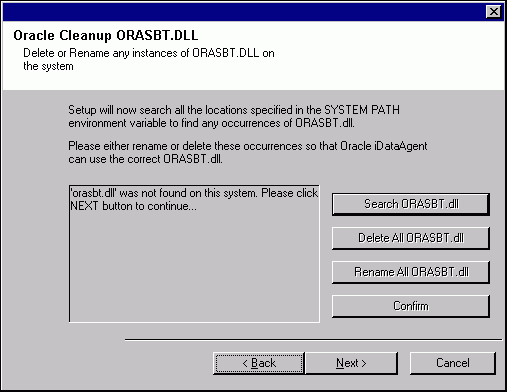Screen dimensions: 507x392
Task: Click the 'Setup will now search' paragraph
Action: click(x=234, y=116)
